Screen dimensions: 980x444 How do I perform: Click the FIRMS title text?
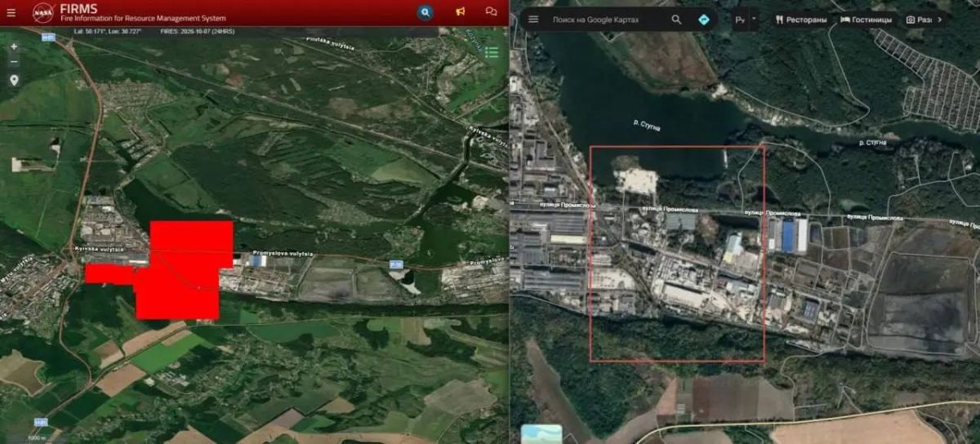click(x=78, y=8)
